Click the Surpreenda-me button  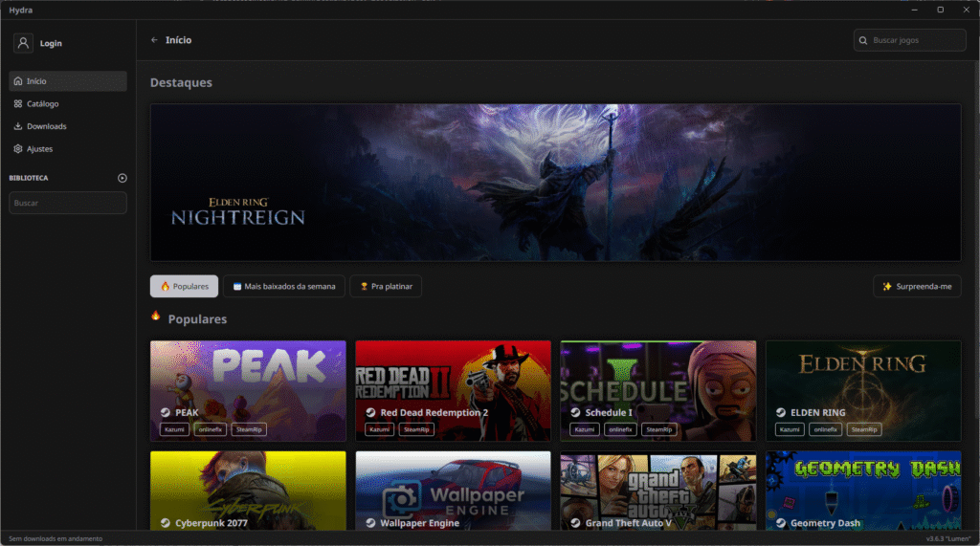(917, 286)
